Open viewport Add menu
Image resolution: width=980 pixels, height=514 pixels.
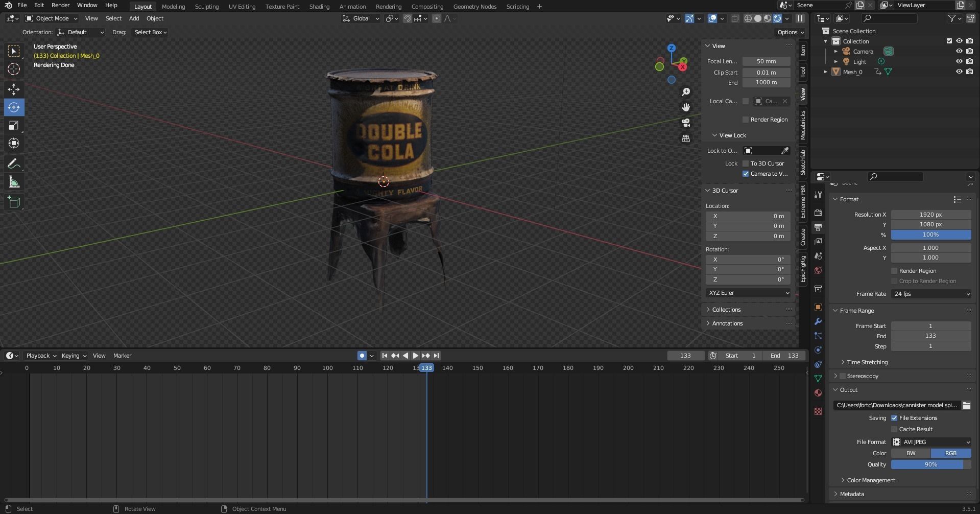pyautogui.click(x=134, y=18)
